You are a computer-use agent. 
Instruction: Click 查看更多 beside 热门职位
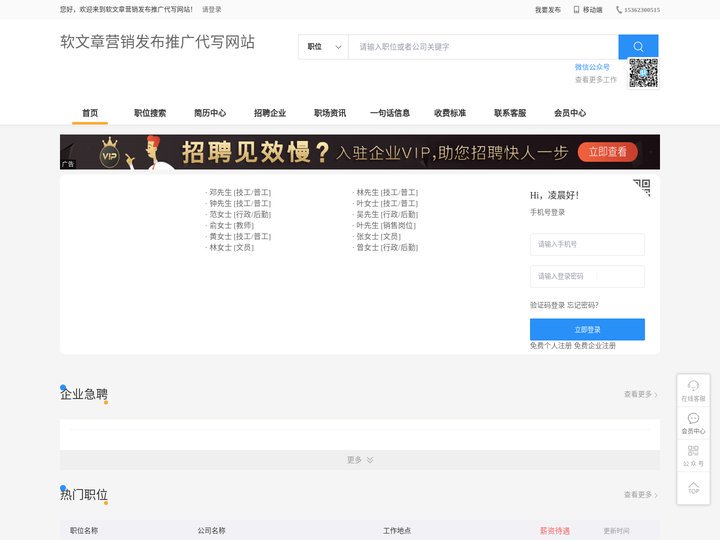[641, 495]
